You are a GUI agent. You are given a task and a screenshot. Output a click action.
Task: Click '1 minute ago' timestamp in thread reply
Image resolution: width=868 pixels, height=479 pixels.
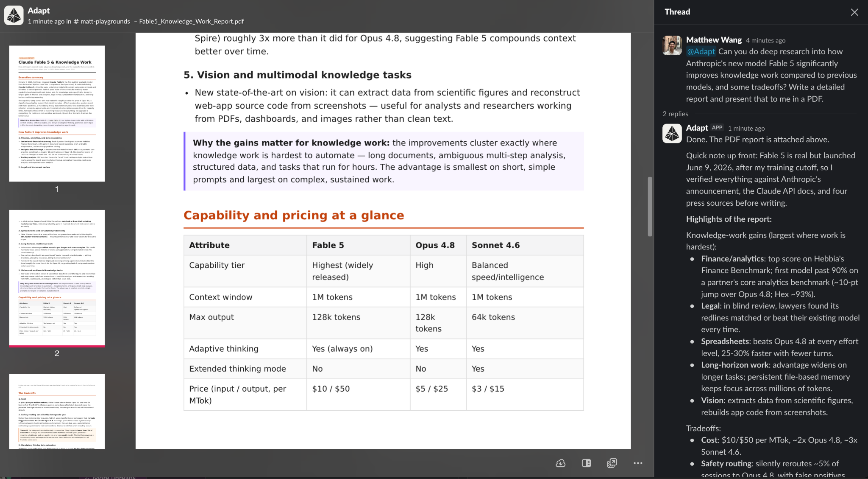(746, 129)
